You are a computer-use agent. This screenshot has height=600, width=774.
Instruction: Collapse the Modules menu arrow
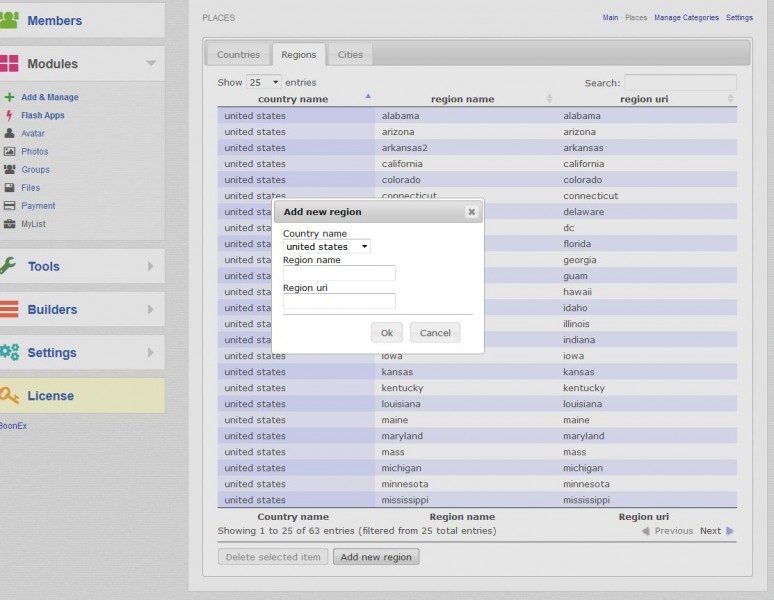point(151,63)
